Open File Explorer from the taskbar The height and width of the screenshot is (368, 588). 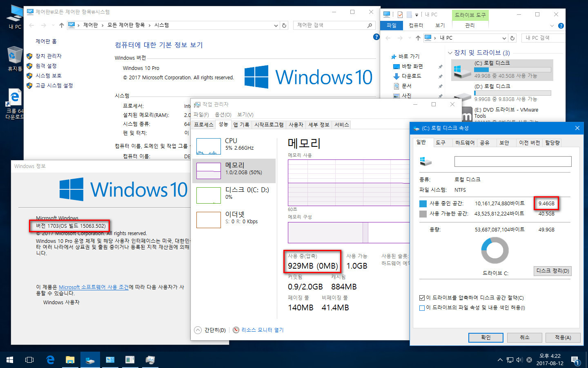70,360
